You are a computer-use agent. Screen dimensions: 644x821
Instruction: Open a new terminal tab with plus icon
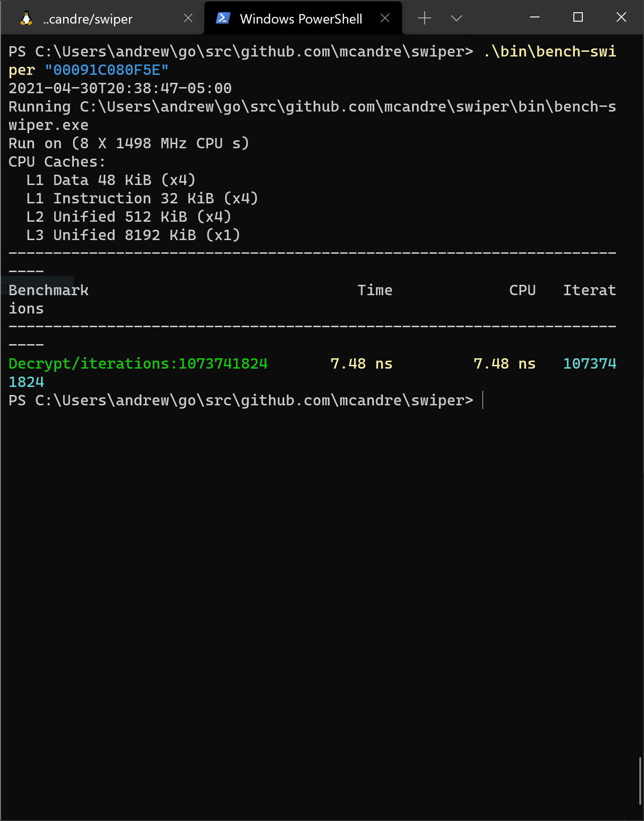425,18
